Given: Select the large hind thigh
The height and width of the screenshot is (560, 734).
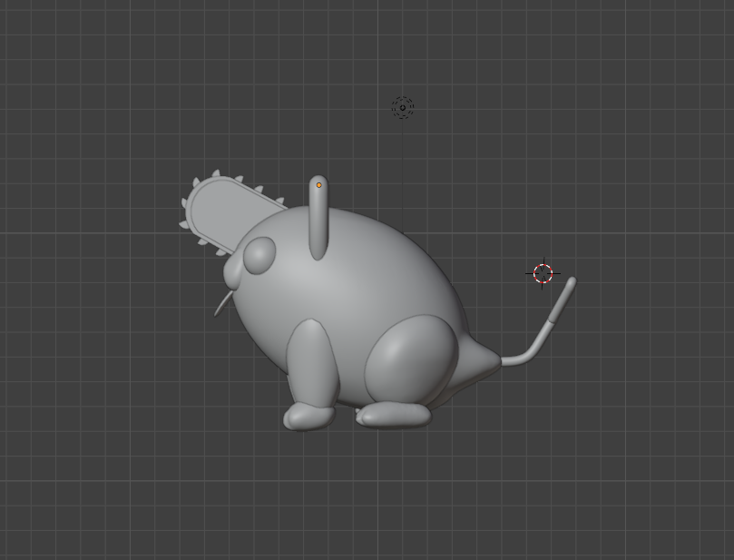Looking at the screenshot, I should click(x=411, y=359).
